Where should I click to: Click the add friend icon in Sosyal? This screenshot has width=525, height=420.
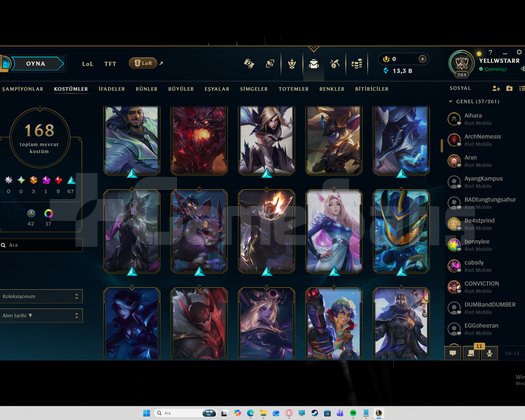[x=496, y=88]
